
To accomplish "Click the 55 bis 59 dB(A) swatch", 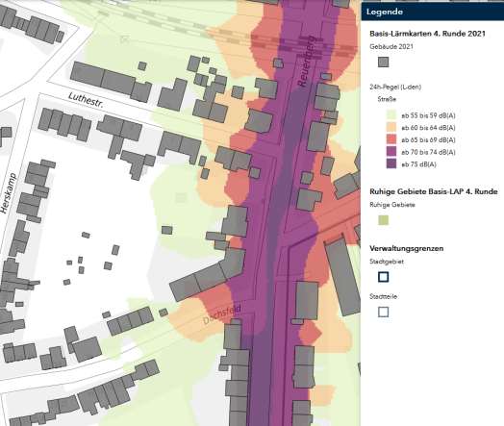I will point(391,115).
